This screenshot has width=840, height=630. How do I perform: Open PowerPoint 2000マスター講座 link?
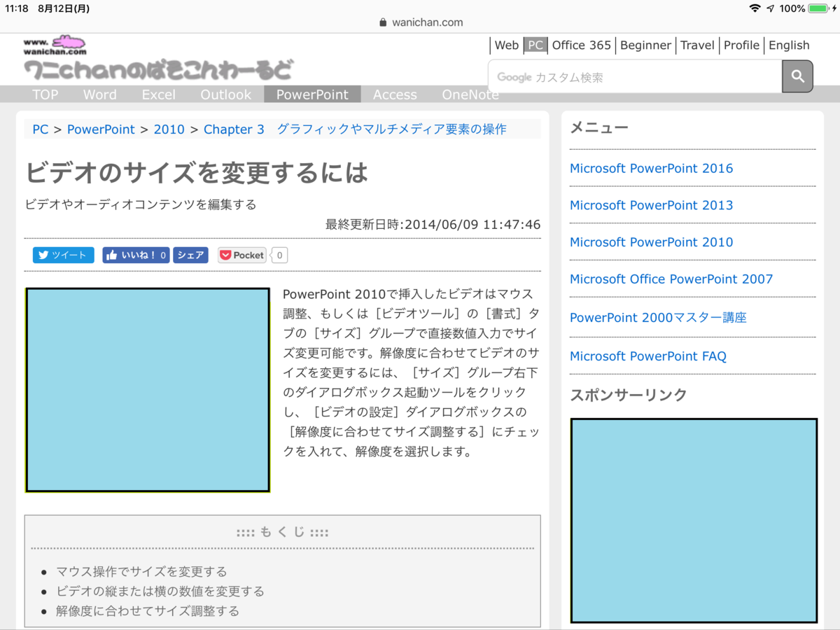[658, 318]
